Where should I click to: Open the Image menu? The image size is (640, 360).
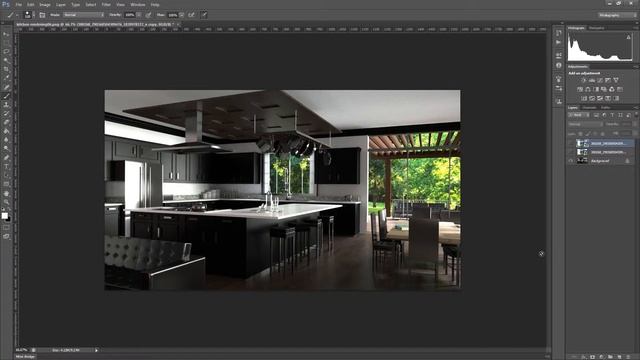44,4
